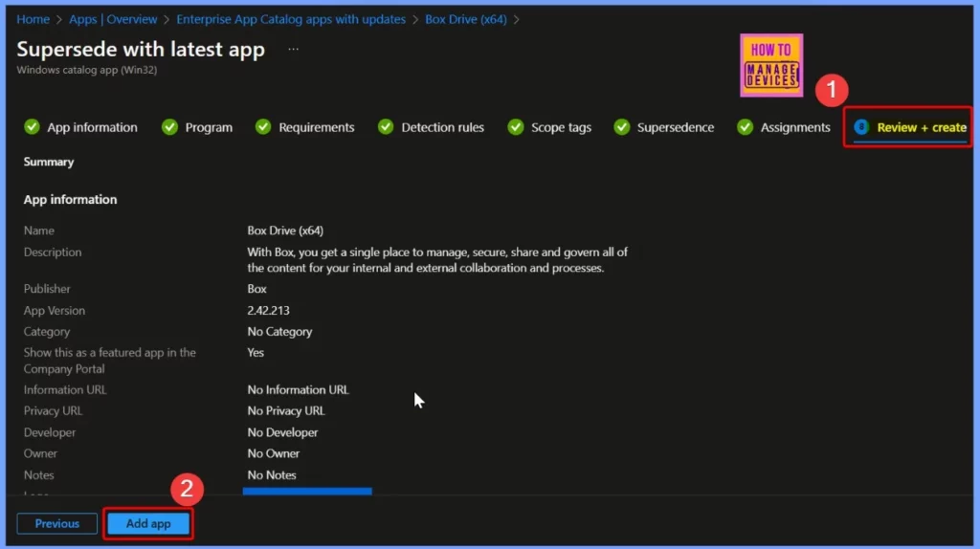Viewport: 980px width, 549px height.
Task: Click the green checkmark icon beside Assignments
Action: (745, 127)
